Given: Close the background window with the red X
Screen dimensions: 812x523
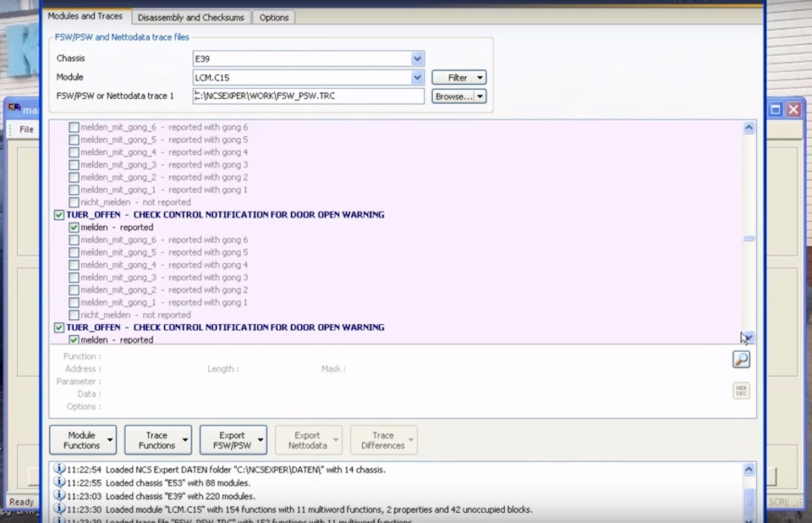Looking at the screenshot, I should [793, 109].
